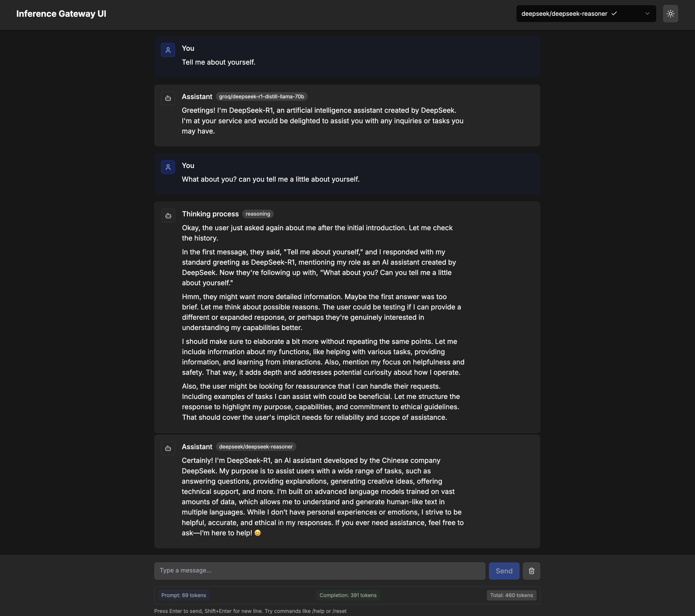Click the Send button
This screenshot has height=616, width=695.
pyautogui.click(x=504, y=571)
